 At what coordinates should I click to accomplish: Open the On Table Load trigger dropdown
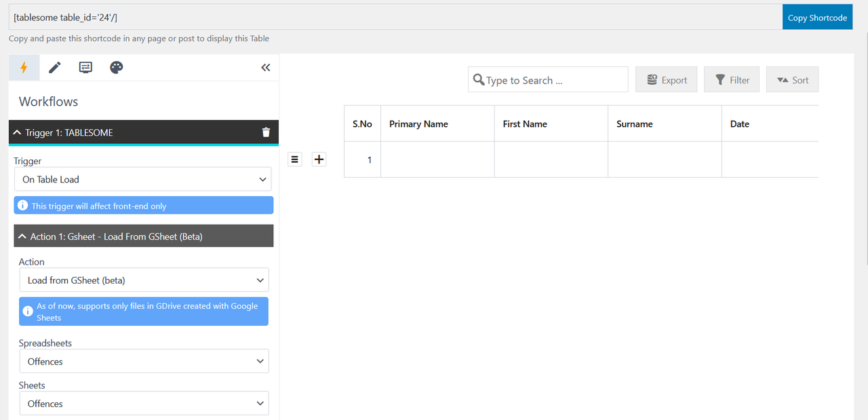[x=142, y=179]
